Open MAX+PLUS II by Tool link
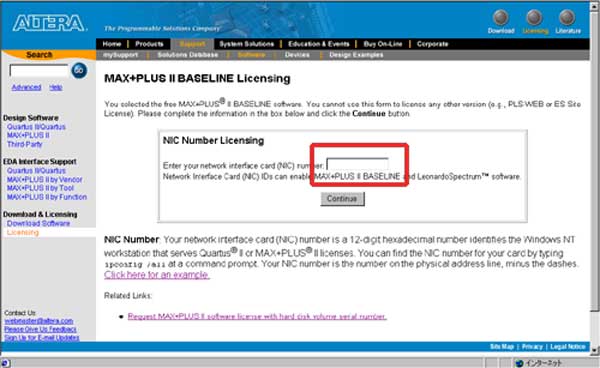 (40, 188)
